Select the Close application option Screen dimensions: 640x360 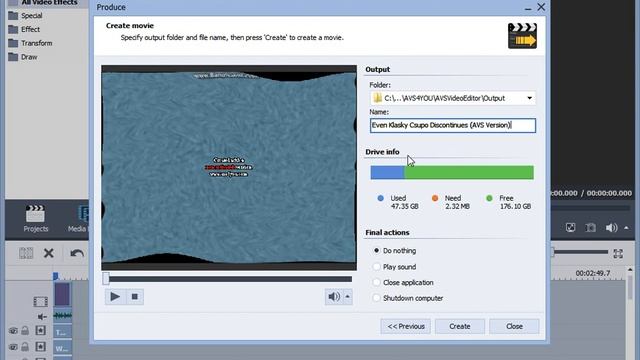(x=376, y=282)
